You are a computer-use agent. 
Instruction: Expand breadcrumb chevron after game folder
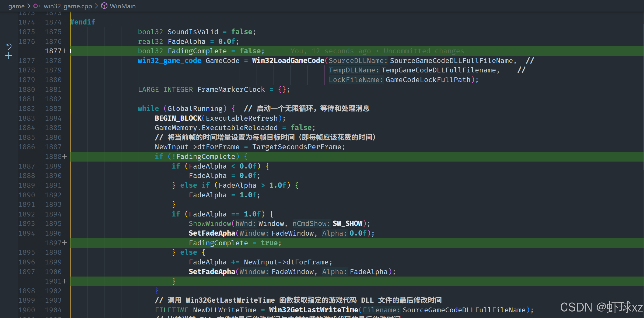pos(29,6)
